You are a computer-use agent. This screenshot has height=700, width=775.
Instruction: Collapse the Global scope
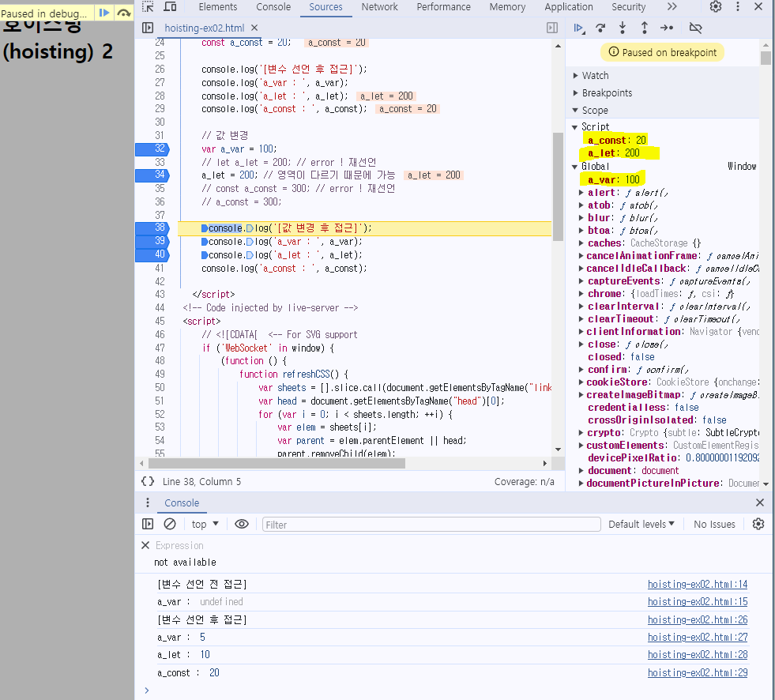(x=575, y=167)
